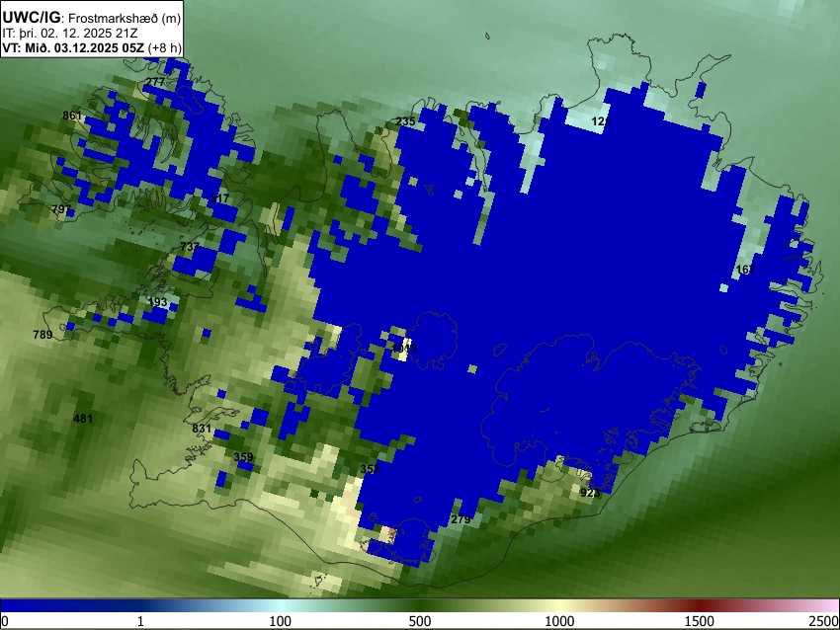
Task: Click the map value 1013 by the glacier
Action: point(404,349)
